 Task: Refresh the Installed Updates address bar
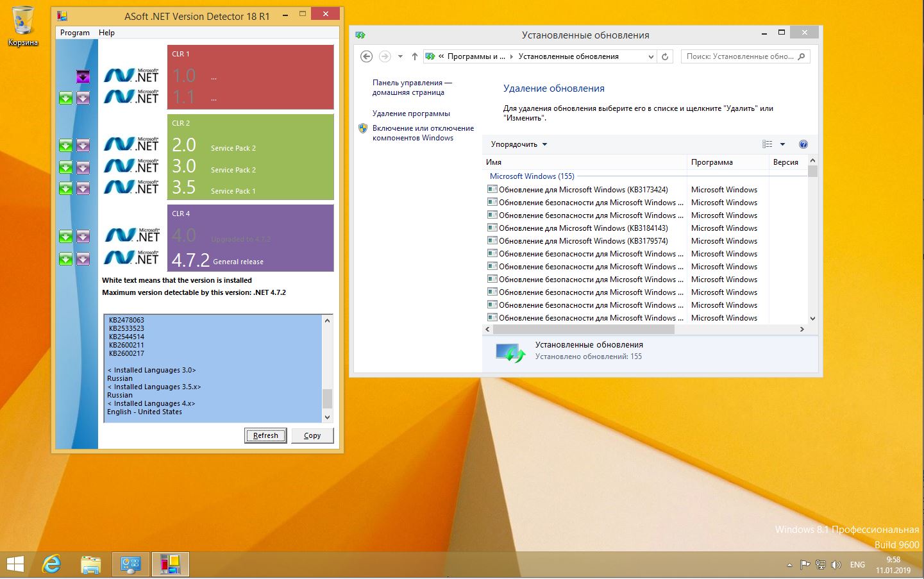pyautogui.click(x=665, y=56)
